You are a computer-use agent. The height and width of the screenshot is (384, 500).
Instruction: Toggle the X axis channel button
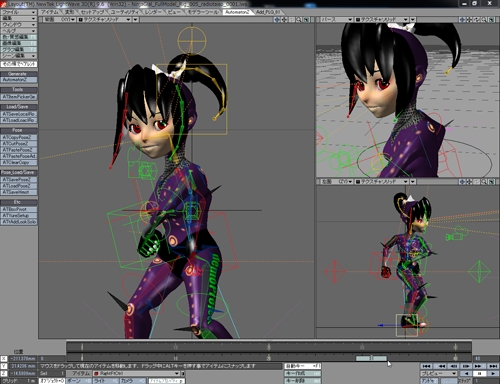pyautogui.click(x=4, y=359)
